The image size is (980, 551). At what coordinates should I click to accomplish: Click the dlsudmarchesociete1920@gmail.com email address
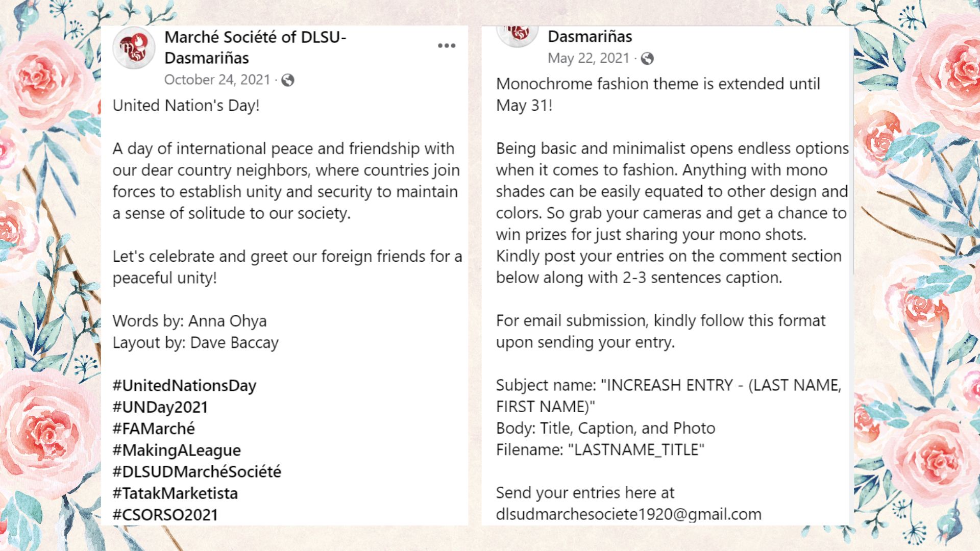coord(628,514)
